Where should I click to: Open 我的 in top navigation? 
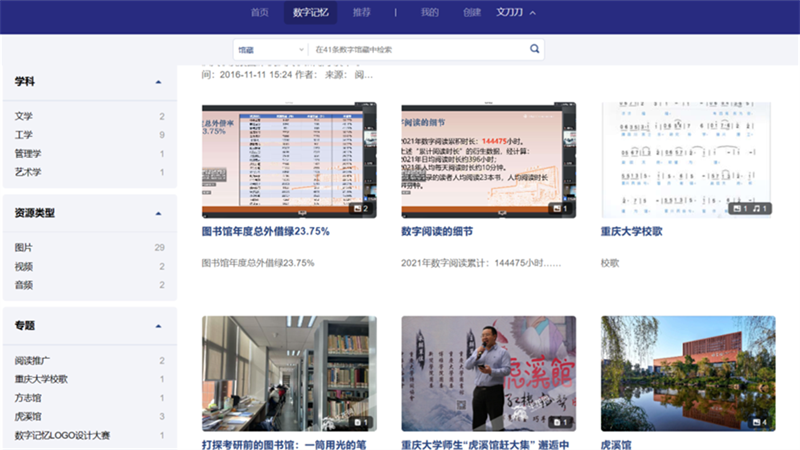click(430, 12)
